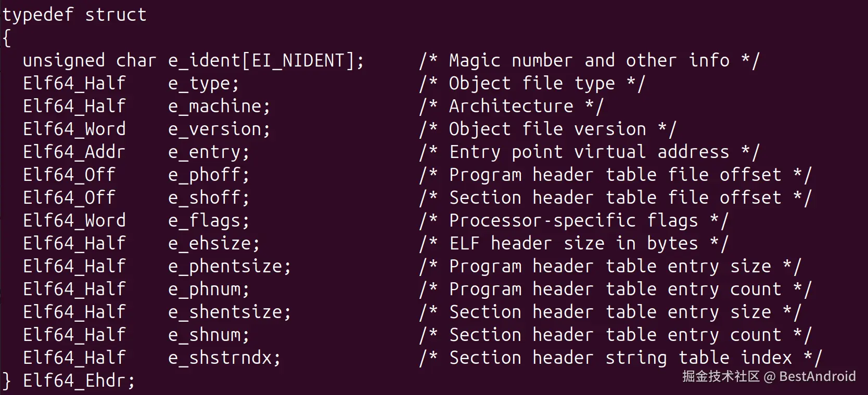Viewport: 868px width, 395px height.
Task: Click the e_flags field name
Action: click(x=208, y=221)
